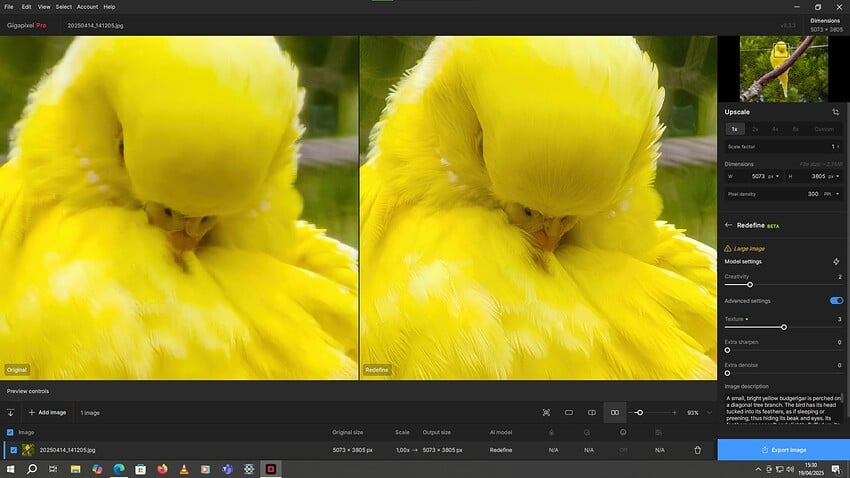The height and width of the screenshot is (478, 850).
Task: Click the Extra denoise slider handle
Action: tap(727, 373)
